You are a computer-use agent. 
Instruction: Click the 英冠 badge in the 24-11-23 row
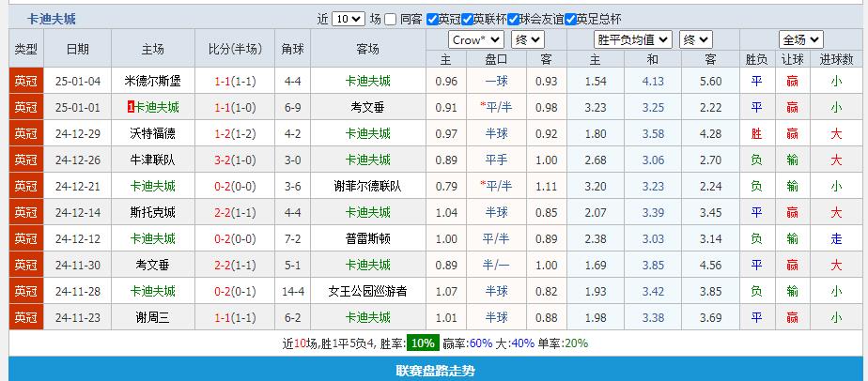coord(26,318)
